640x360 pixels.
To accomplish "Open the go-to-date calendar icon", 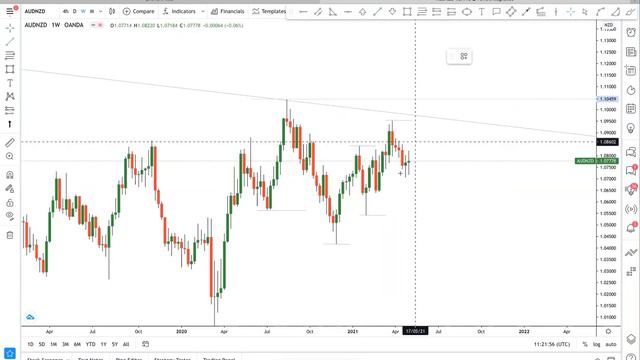I will click(x=145, y=344).
